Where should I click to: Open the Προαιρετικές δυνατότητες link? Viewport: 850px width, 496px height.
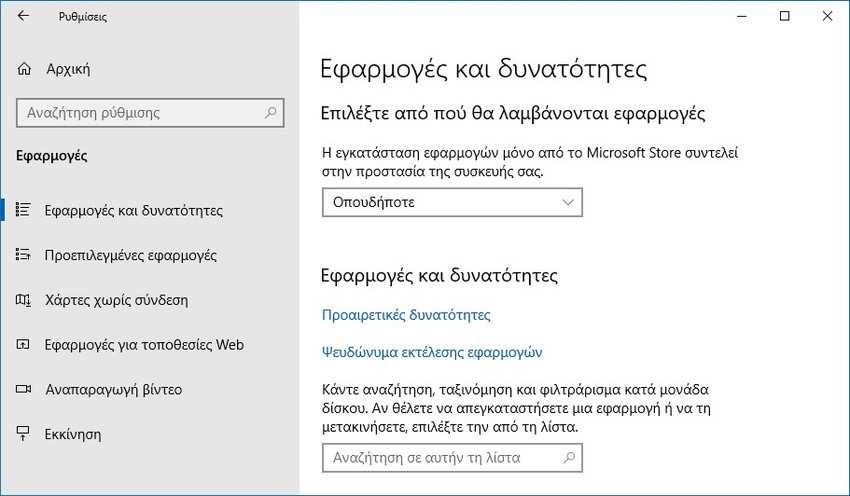pyautogui.click(x=406, y=315)
